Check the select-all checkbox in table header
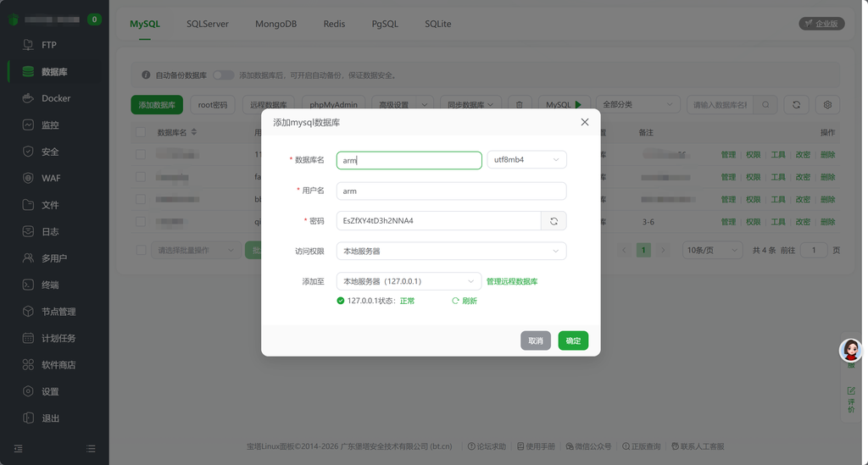This screenshot has height=465, width=868. pyautogui.click(x=141, y=132)
